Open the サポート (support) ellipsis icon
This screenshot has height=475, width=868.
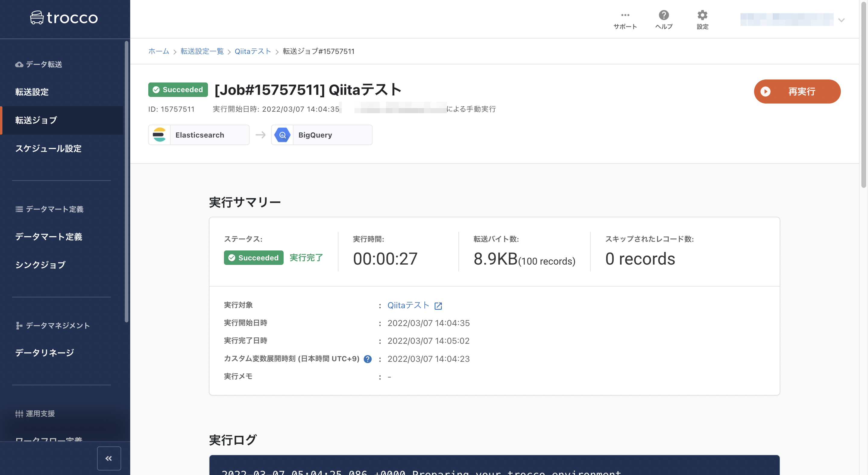625,15
